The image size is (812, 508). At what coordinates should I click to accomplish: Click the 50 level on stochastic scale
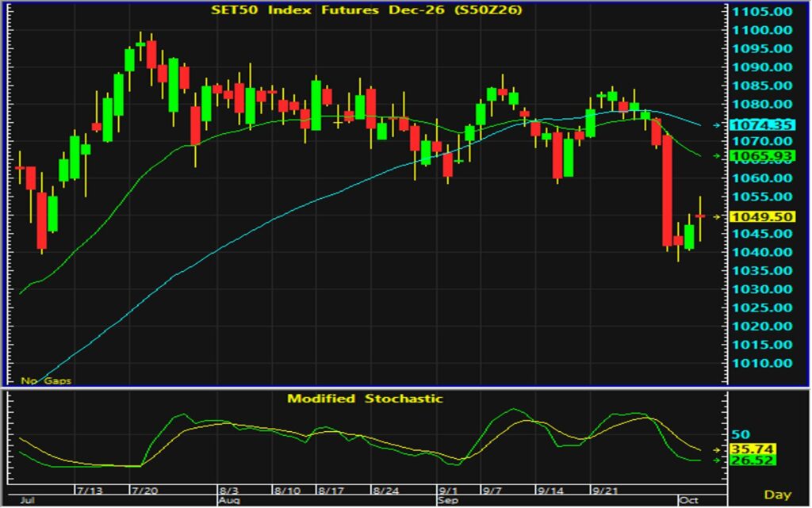pos(741,435)
